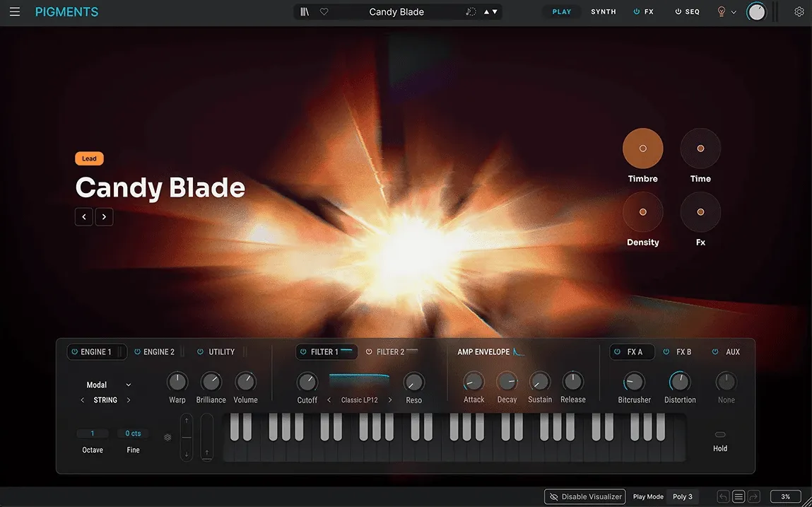Toggle FX A power
The image size is (812, 507).
pyautogui.click(x=617, y=352)
